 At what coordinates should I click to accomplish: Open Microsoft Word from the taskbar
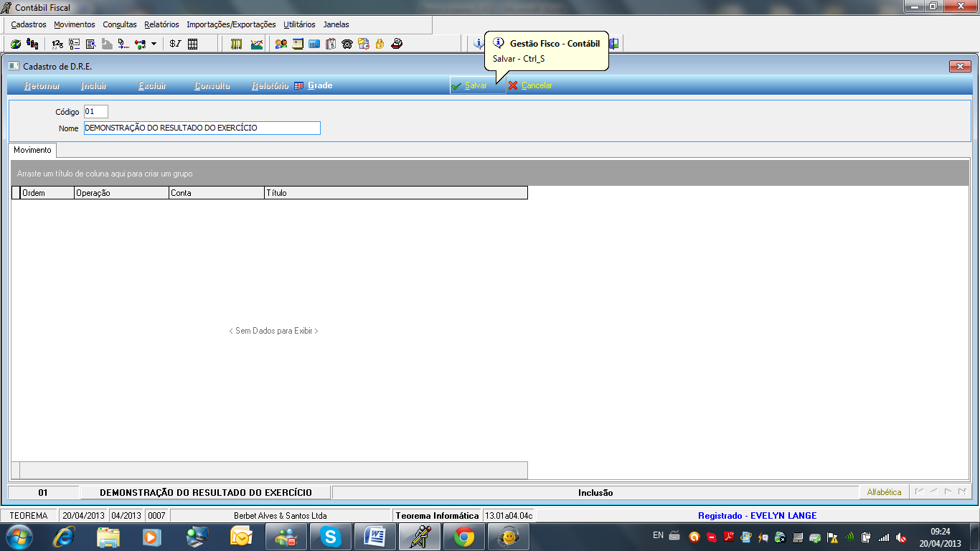(375, 537)
